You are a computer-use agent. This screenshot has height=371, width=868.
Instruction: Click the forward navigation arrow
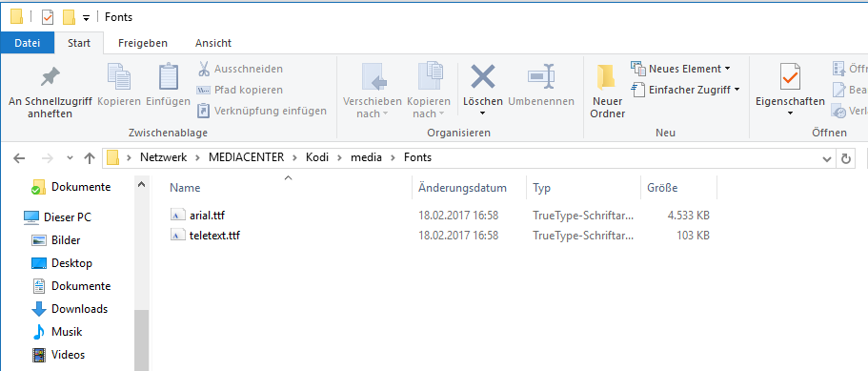point(47,158)
